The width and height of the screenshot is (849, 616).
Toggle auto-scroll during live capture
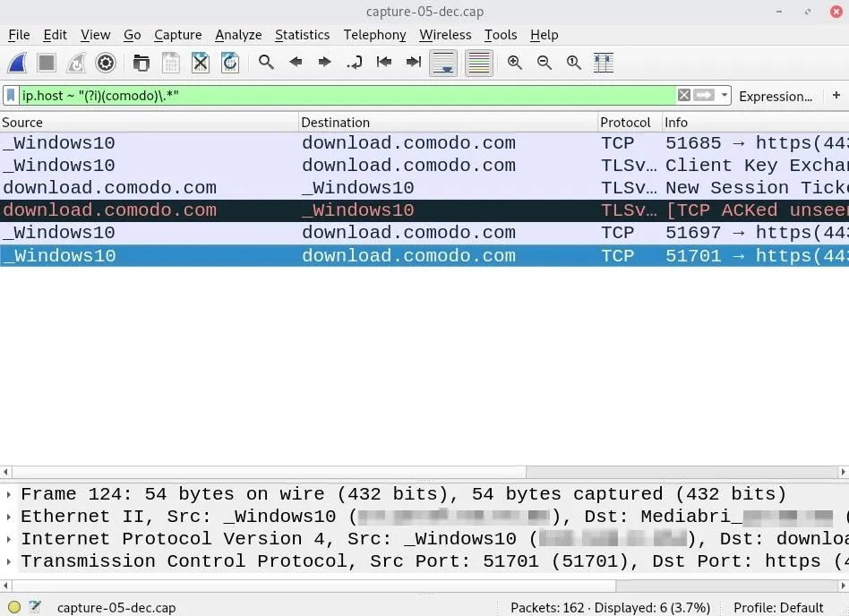point(443,63)
